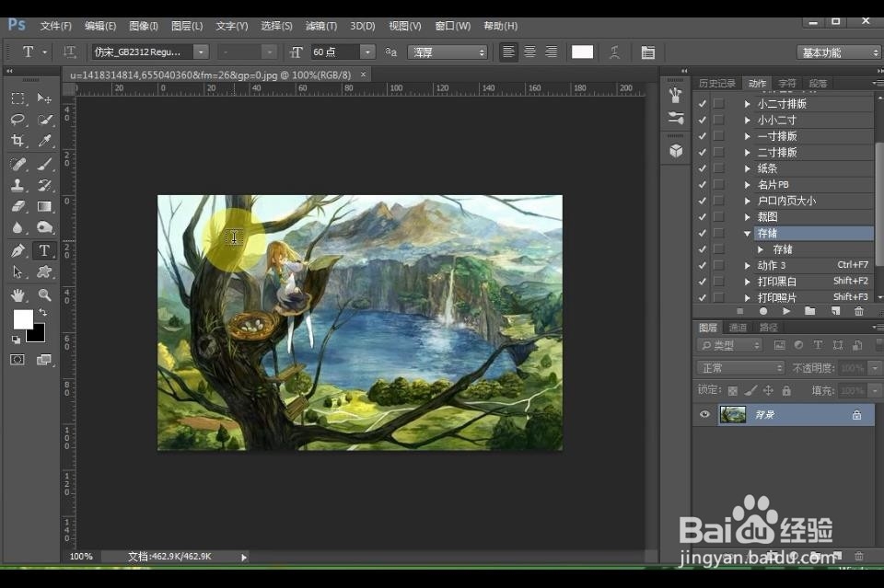Choose the Clone Stamp tool

pyautogui.click(x=17, y=185)
